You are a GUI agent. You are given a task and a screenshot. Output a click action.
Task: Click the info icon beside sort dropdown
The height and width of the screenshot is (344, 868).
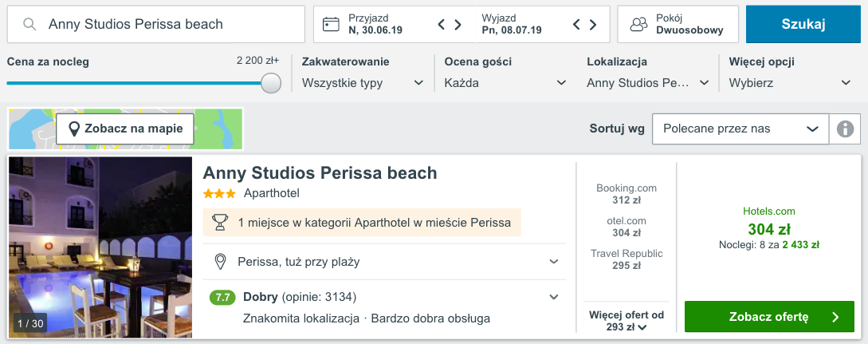[845, 129]
